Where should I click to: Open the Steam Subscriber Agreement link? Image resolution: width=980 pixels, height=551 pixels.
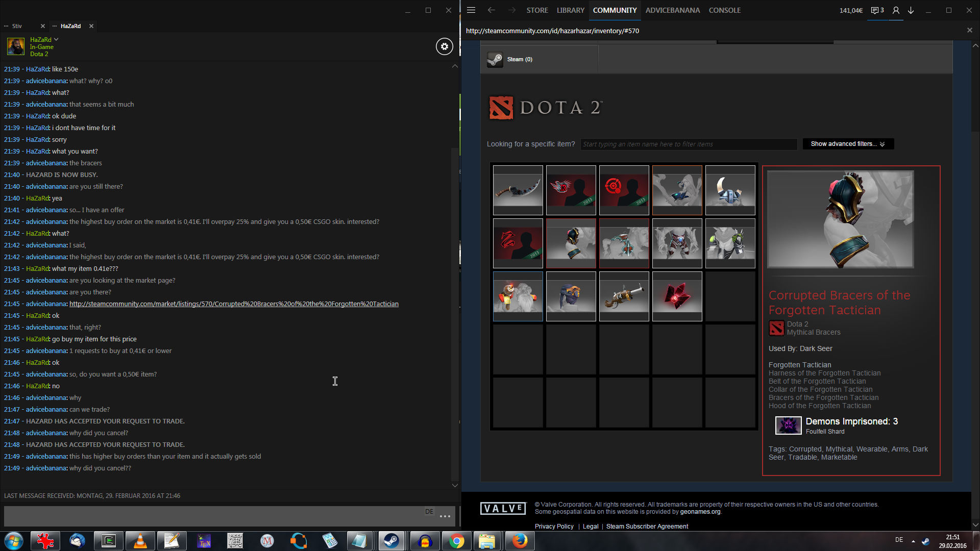(x=647, y=527)
